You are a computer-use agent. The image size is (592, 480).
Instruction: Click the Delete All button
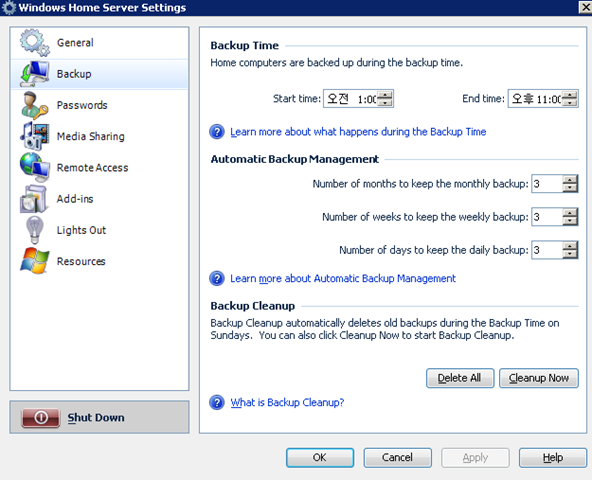click(460, 378)
